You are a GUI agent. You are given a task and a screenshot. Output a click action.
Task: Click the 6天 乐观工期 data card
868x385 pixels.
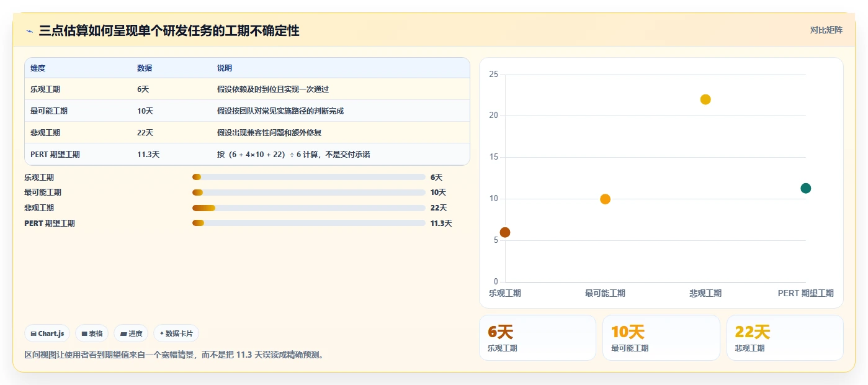click(537, 338)
